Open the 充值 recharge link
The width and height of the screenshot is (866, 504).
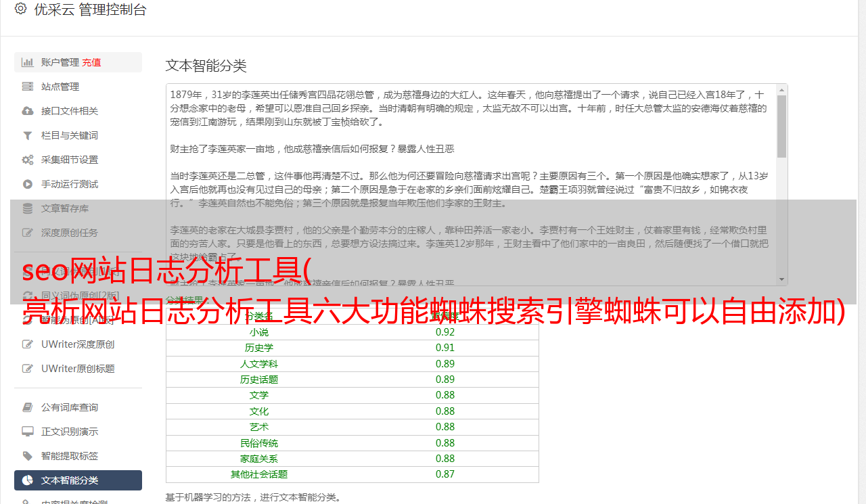(x=91, y=62)
